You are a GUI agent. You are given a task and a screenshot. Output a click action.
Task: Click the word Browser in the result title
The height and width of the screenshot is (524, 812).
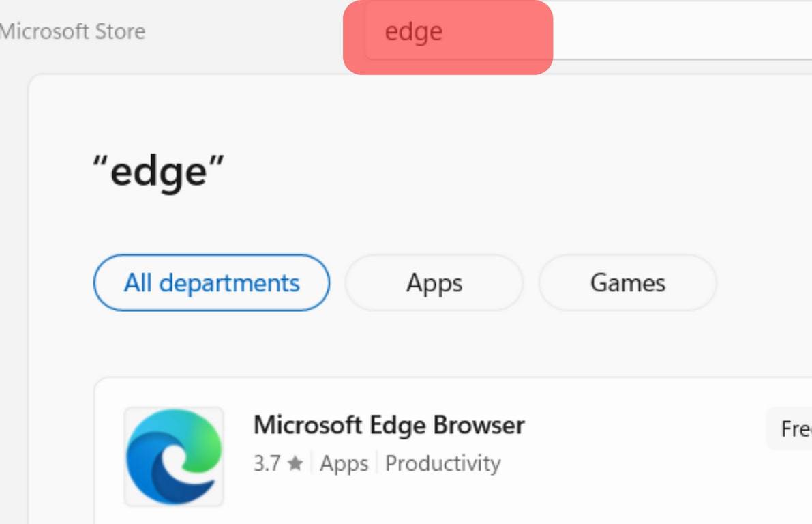click(479, 425)
